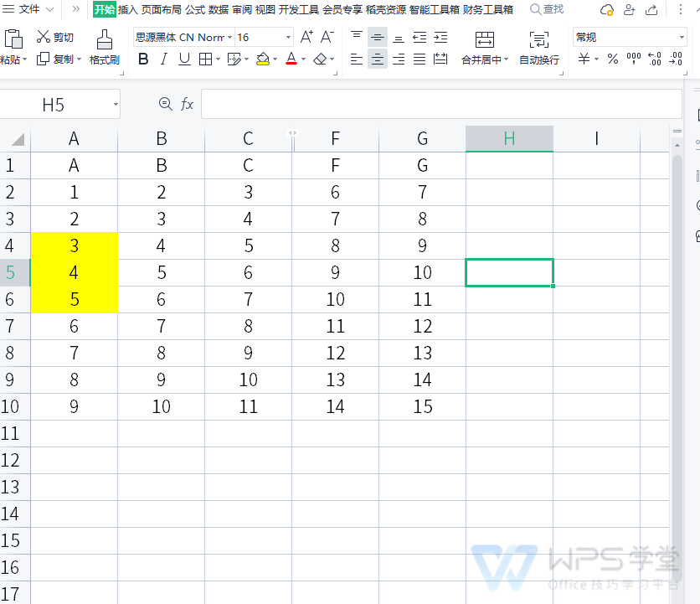Switch to the 页面布局 tab

(161, 9)
